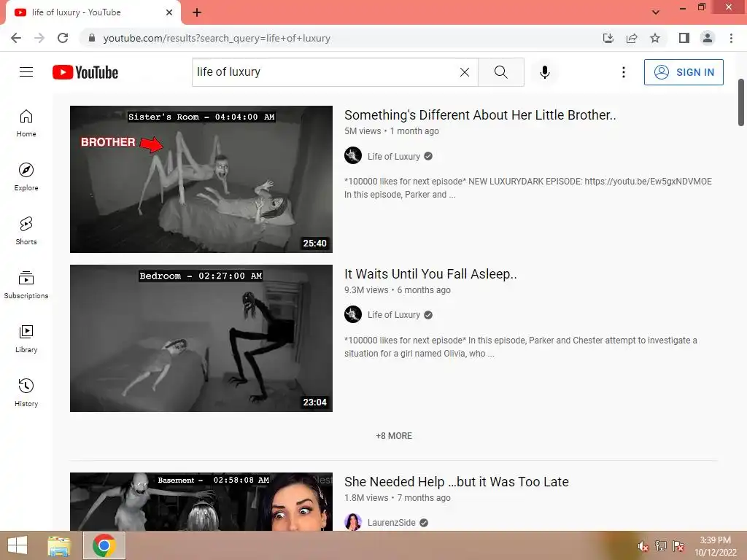This screenshot has height=560, width=747.
Task: Click the first video description text
Action: click(528, 188)
